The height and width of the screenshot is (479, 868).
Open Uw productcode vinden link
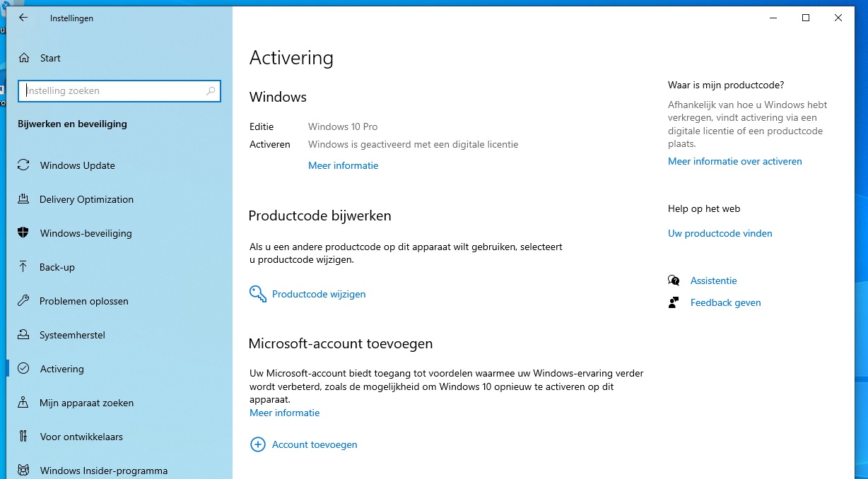point(720,233)
